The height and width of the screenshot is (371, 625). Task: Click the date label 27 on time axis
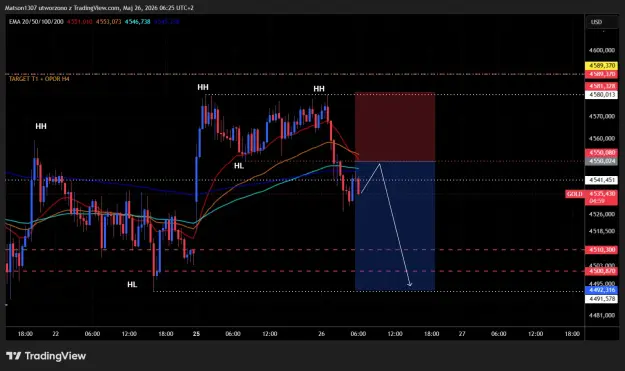point(462,334)
